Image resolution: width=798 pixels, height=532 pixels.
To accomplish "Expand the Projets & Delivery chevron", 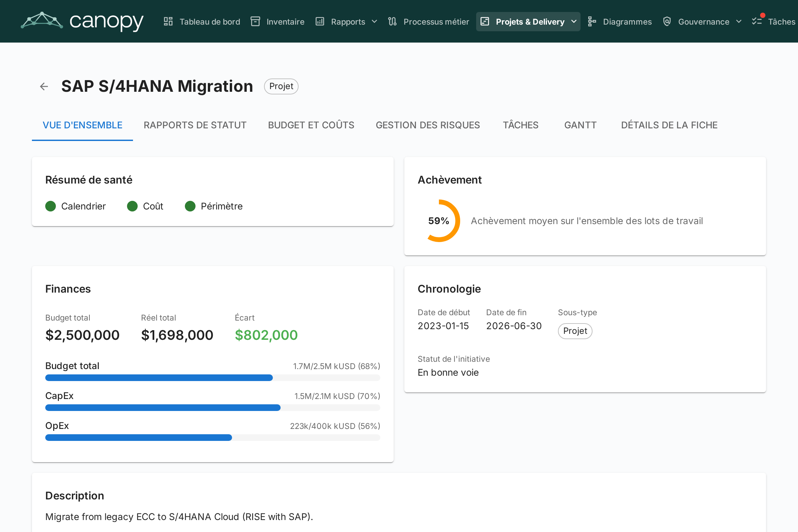I will (x=574, y=22).
